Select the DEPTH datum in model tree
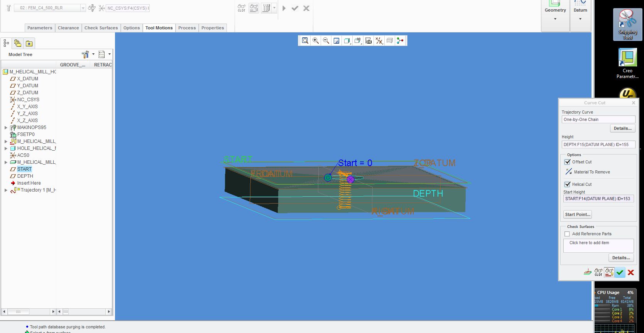This screenshot has height=333, width=644. point(25,176)
